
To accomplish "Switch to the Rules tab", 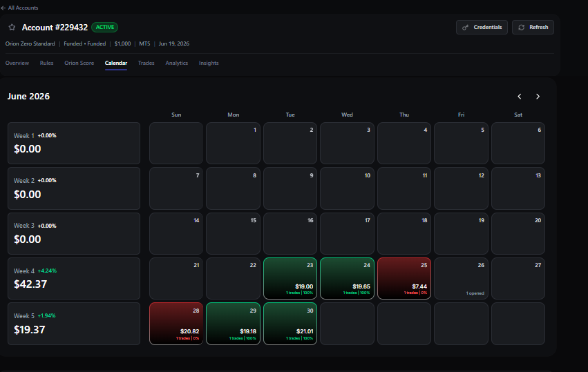I will tap(46, 63).
